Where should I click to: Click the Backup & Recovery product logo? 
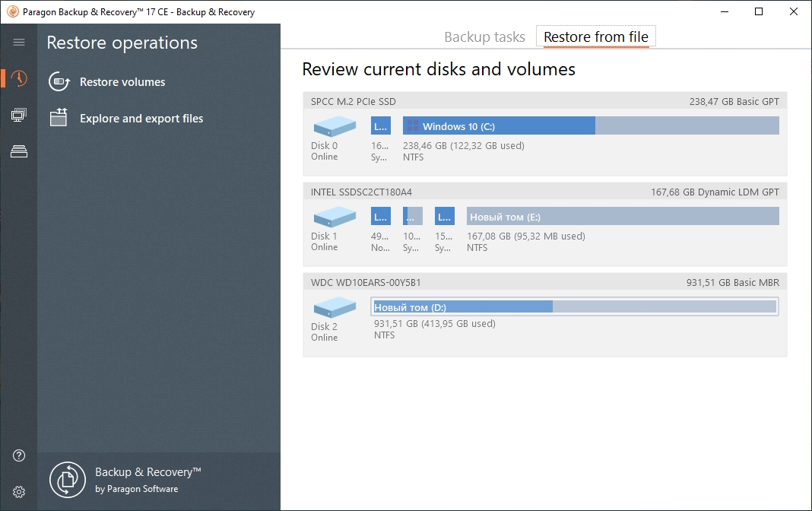coord(68,480)
